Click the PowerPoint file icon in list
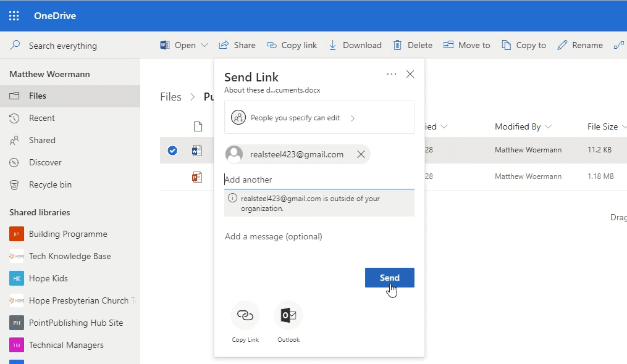The width and height of the screenshot is (627, 364). [x=196, y=176]
